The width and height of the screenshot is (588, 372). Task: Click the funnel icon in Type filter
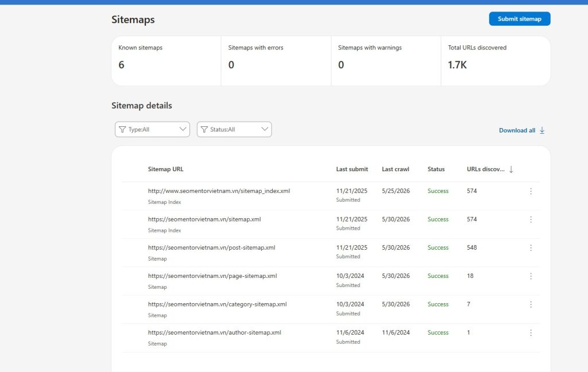pyautogui.click(x=122, y=129)
